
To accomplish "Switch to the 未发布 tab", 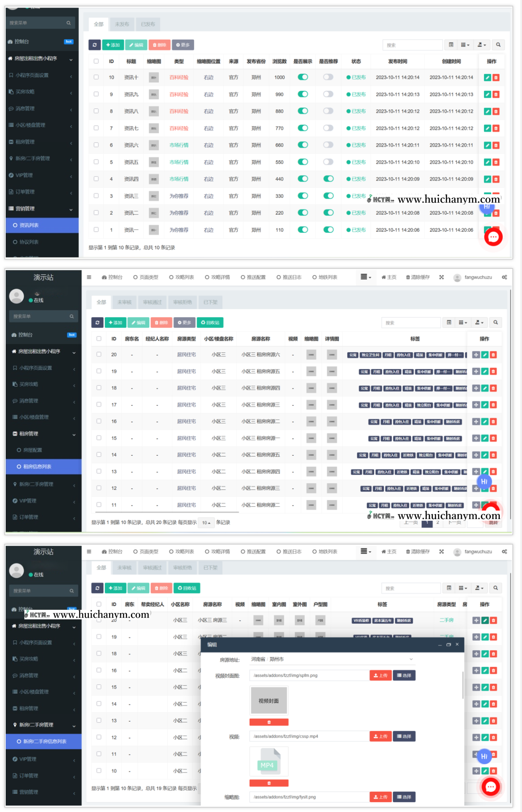I will pos(122,24).
